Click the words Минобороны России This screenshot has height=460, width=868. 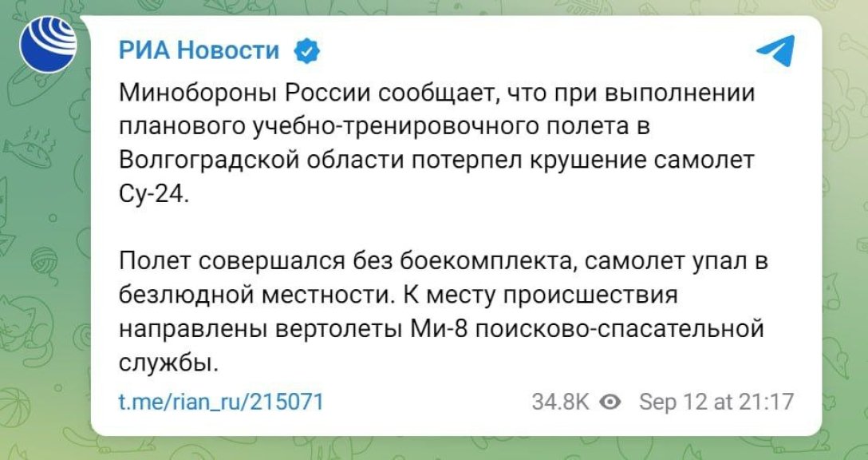[x=246, y=94]
